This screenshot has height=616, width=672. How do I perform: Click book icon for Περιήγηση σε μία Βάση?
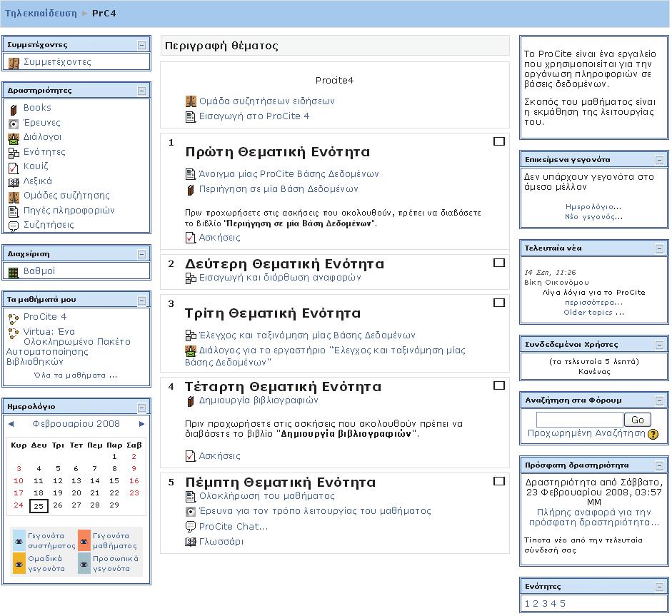point(191,190)
